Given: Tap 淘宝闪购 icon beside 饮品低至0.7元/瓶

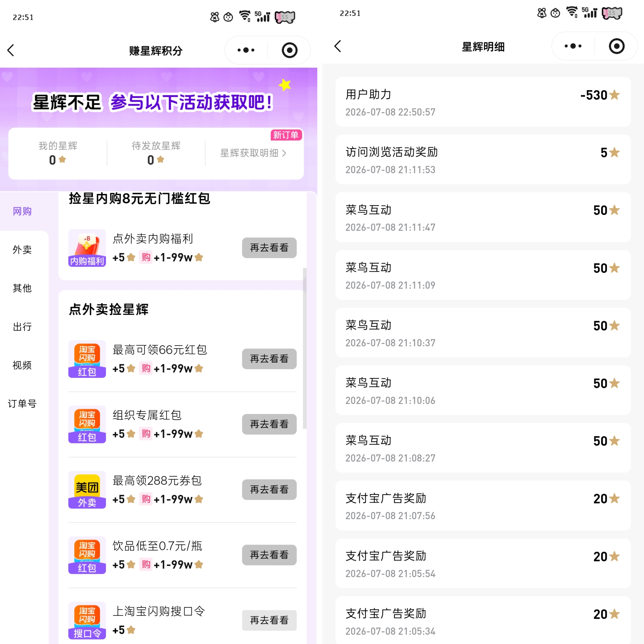Looking at the screenshot, I should click(87, 555).
